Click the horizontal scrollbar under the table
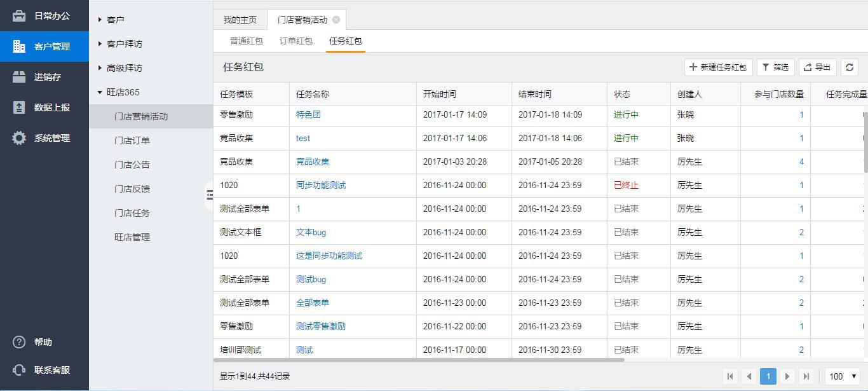 (x=419, y=360)
